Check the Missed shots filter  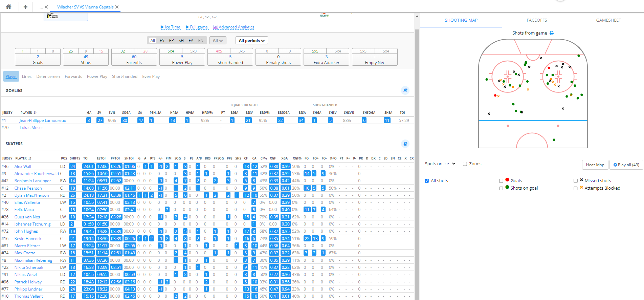click(576, 181)
